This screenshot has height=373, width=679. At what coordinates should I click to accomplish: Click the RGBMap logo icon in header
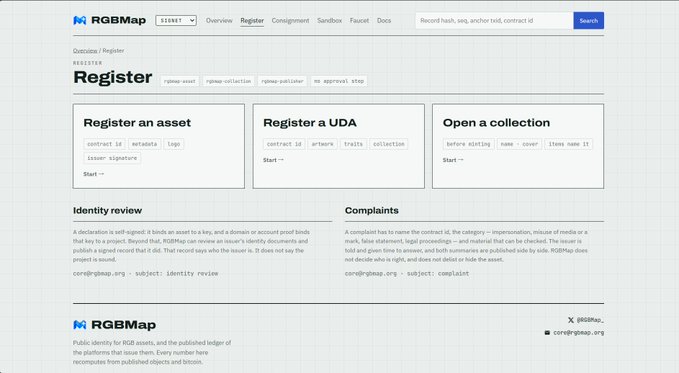click(80, 20)
